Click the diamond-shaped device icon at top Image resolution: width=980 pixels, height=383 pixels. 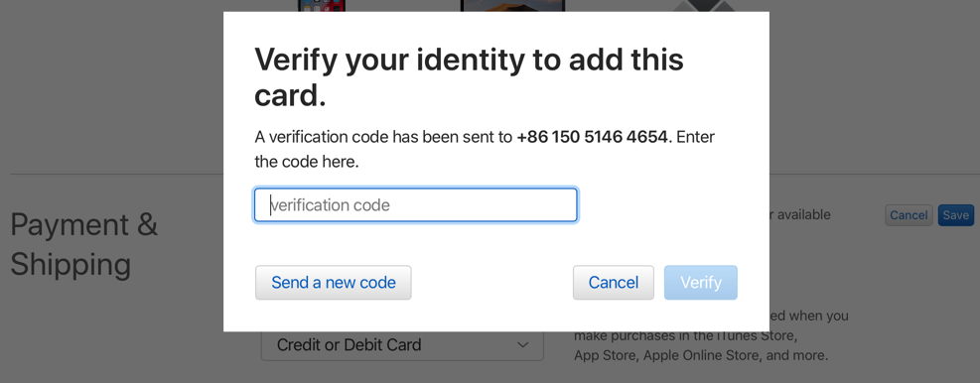pyautogui.click(x=703, y=6)
